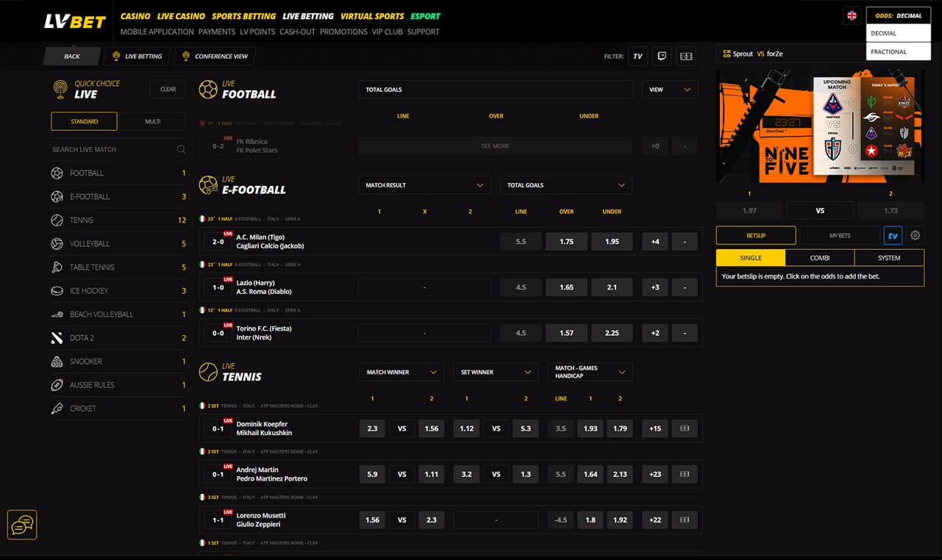
Task: Open the Casino menu
Action: (x=135, y=16)
